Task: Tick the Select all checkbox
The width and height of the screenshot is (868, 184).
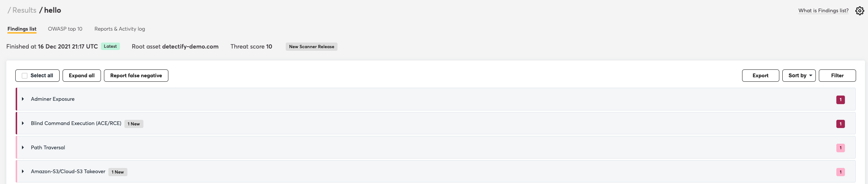Action: (25, 75)
